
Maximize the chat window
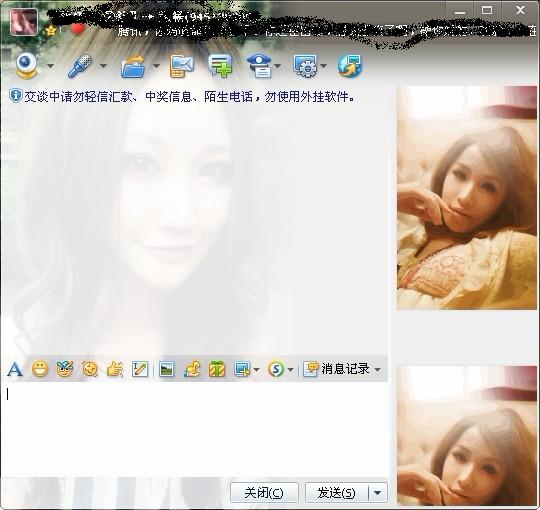(x=487, y=11)
